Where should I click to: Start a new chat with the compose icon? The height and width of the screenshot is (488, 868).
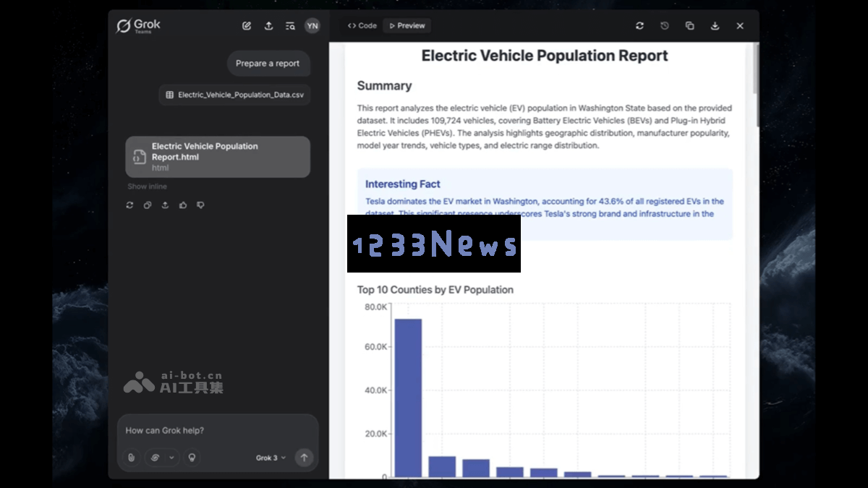tap(247, 26)
